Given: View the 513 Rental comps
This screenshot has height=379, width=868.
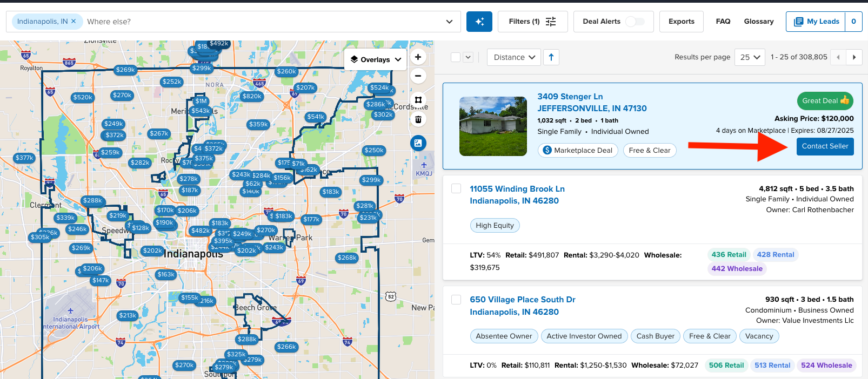Looking at the screenshot, I should (772, 366).
